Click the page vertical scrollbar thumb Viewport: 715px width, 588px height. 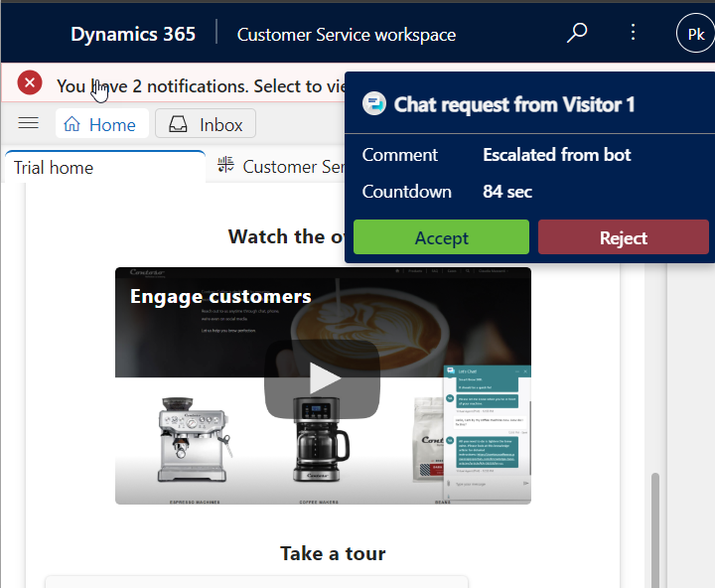(x=654, y=526)
